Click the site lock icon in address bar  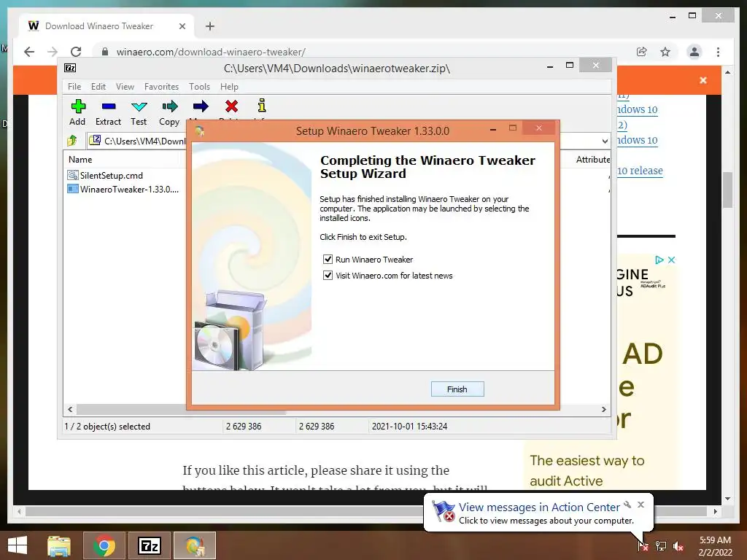click(x=105, y=52)
